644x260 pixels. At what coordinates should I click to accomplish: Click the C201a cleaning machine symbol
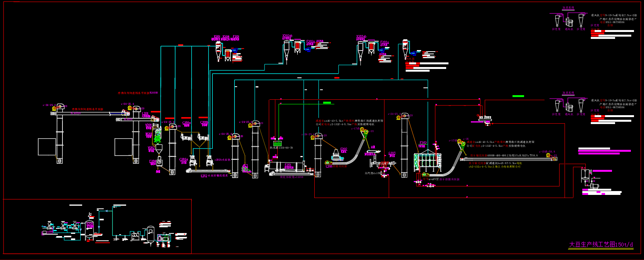tap(187, 137)
